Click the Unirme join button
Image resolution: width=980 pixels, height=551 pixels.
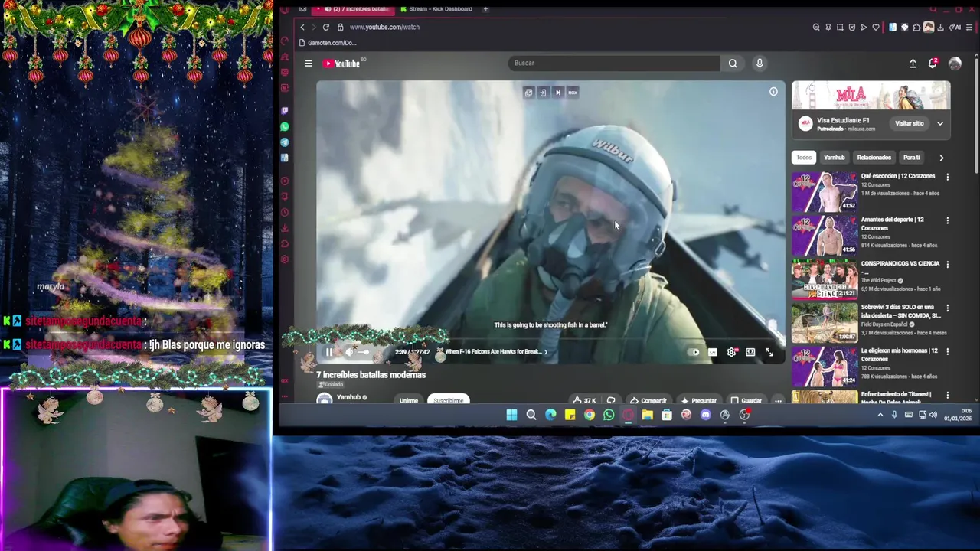tap(409, 400)
